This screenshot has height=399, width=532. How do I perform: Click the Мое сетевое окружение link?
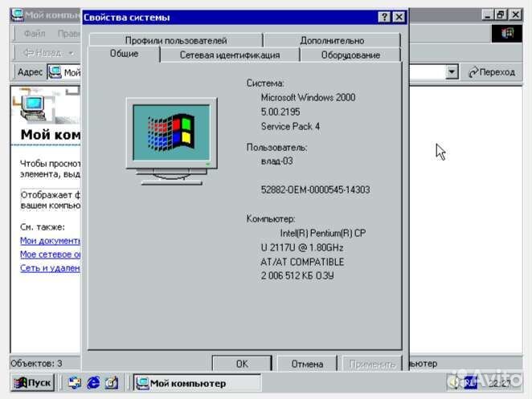pos(50,254)
